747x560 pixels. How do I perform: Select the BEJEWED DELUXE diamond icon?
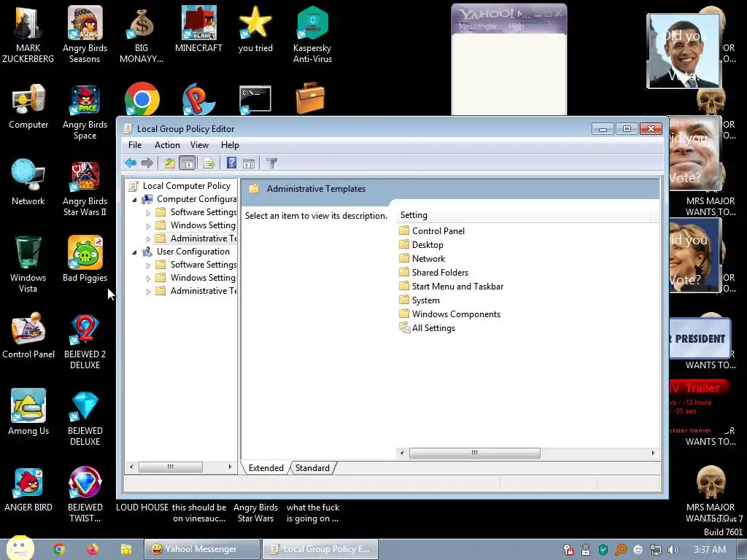85,418
